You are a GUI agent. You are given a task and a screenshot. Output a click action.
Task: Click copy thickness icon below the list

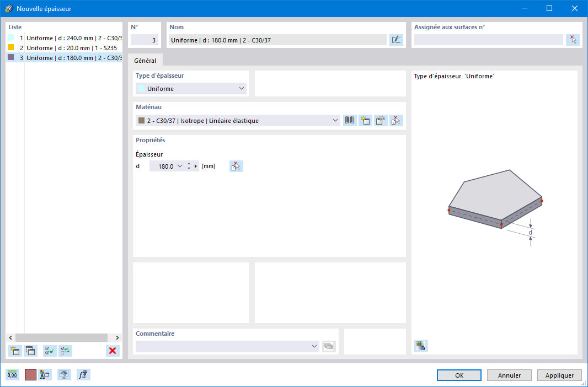coord(30,351)
